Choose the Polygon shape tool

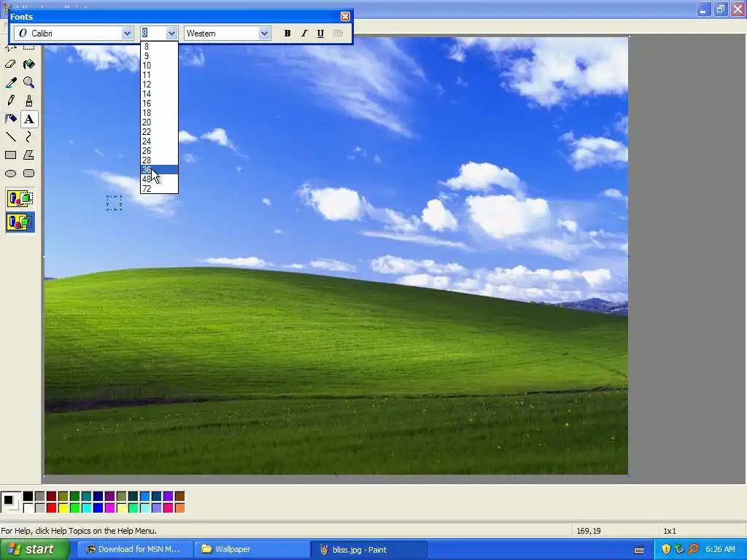click(29, 155)
